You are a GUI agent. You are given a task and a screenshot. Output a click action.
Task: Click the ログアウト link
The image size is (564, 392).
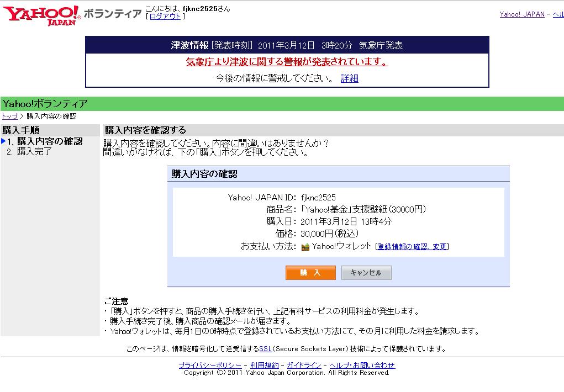click(165, 17)
